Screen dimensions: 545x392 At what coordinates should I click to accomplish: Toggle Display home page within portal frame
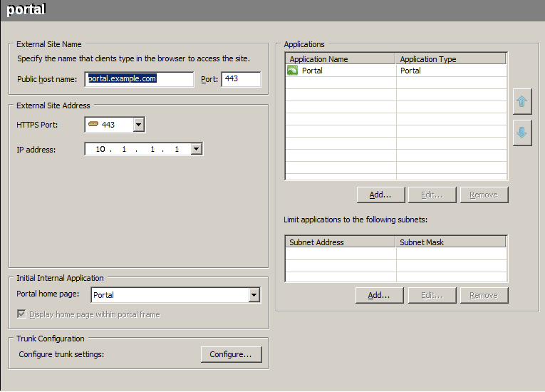pyautogui.click(x=21, y=314)
